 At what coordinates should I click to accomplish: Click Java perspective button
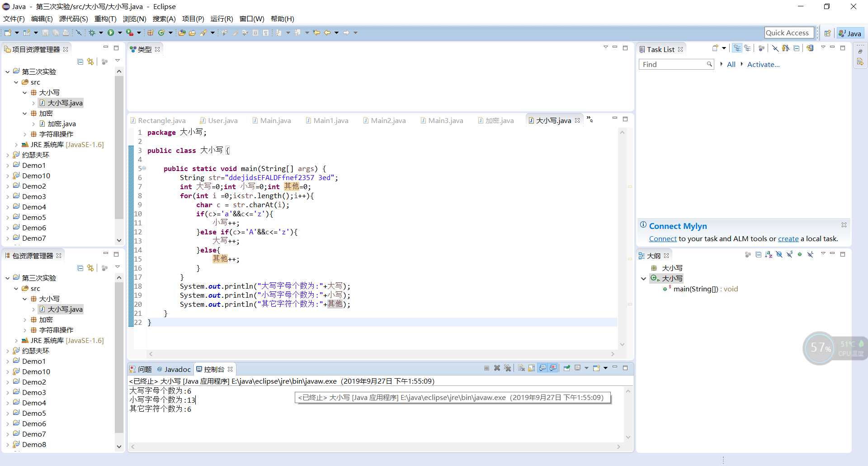click(850, 33)
